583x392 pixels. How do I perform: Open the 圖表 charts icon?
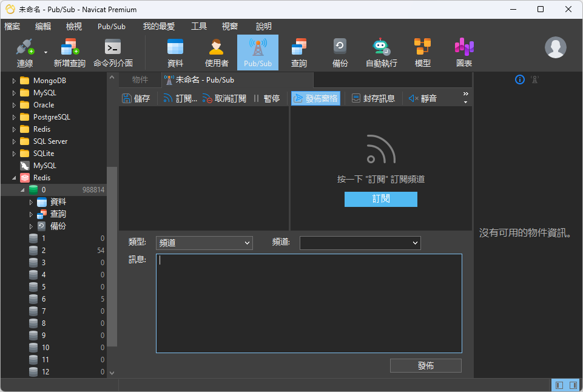(x=463, y=52)
